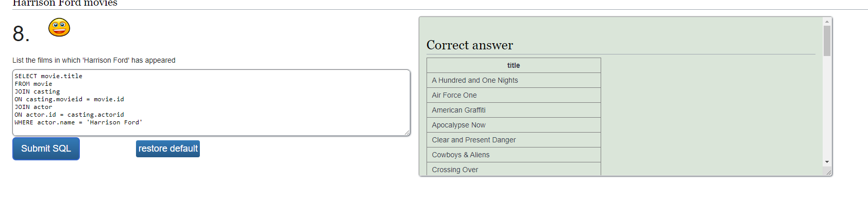The height and width of the screenshot is (203, 868).
Task: Click the Harrison Ford movies heading
Action: tap(65, 3)
